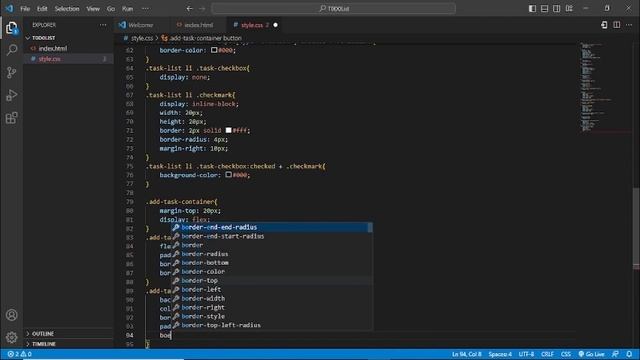Open the View menu
This screenshot has width=640, height=360.
[x=93, y=8]
